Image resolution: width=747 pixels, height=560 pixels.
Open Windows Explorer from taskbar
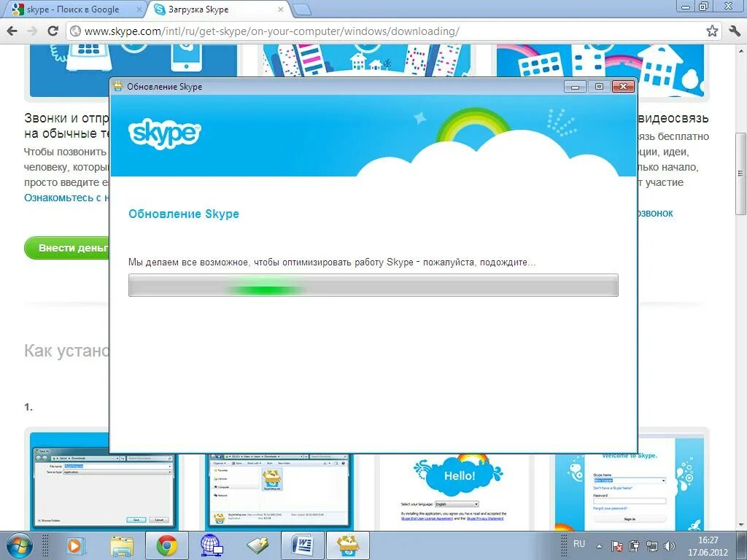point(122,545)
